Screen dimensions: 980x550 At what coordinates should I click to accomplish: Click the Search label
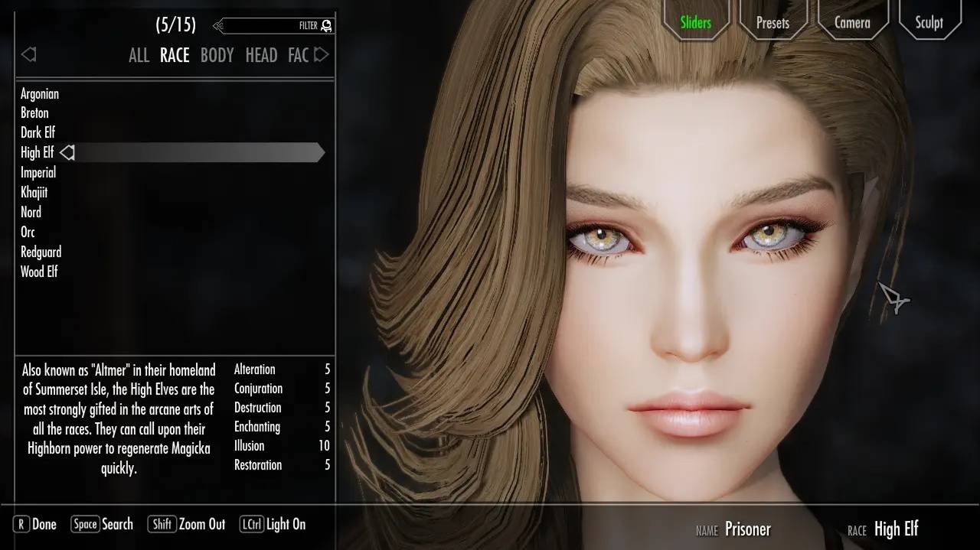117,524
